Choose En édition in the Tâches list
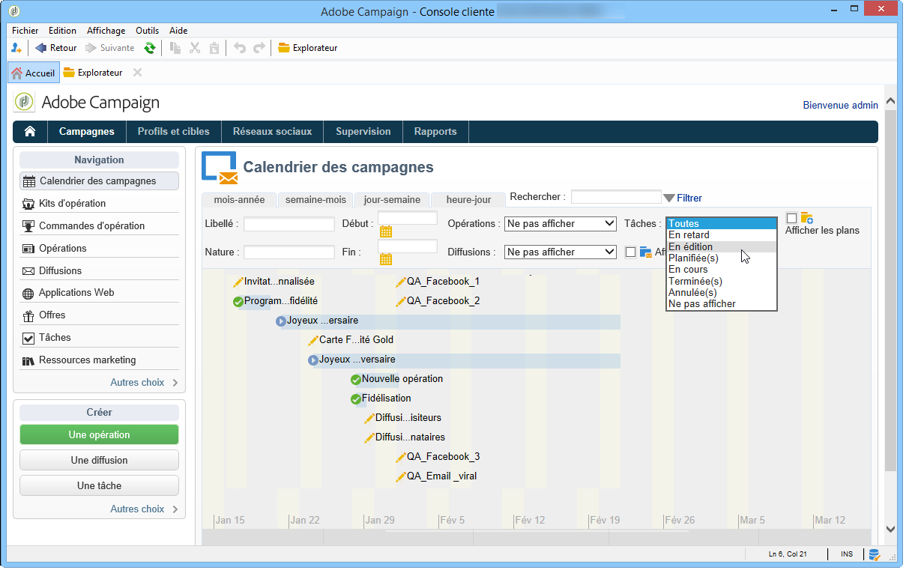 pos(722,246)
